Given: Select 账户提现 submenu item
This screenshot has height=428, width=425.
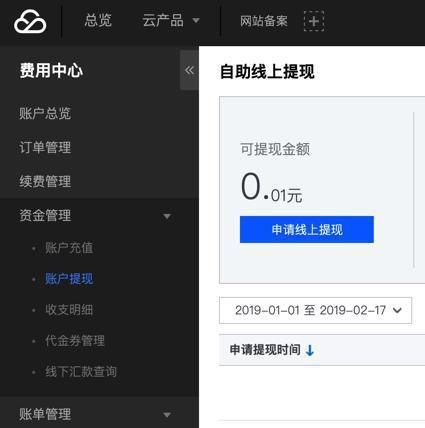Looking at the screenshot, I should (69, 279).
